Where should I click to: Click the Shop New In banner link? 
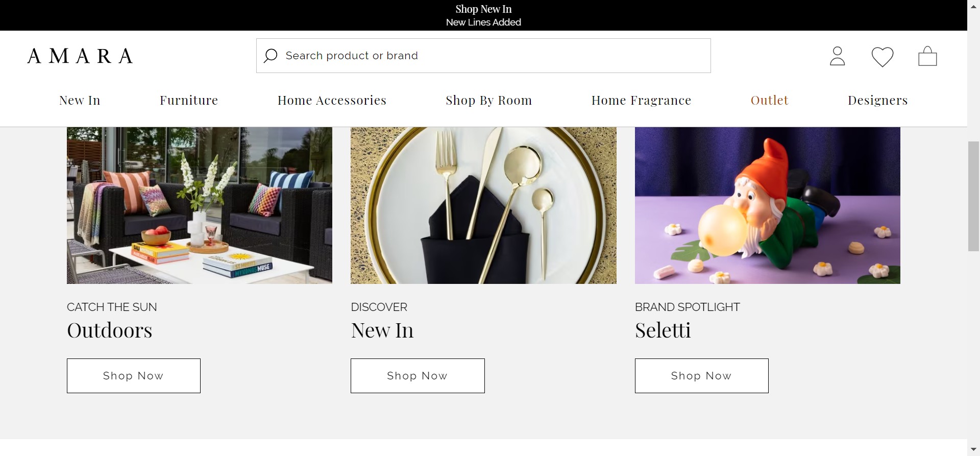coord(483,9)
